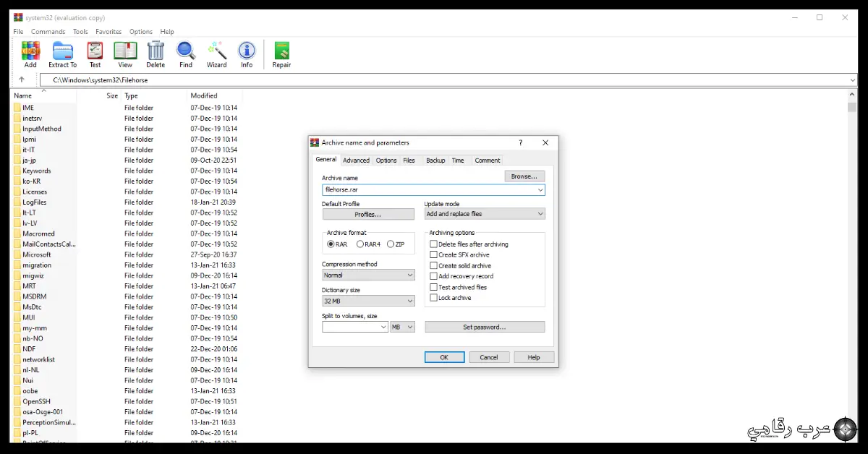
Task: Go up one folder level arrow
Action: pyautogui.click(x=22, y=80)
